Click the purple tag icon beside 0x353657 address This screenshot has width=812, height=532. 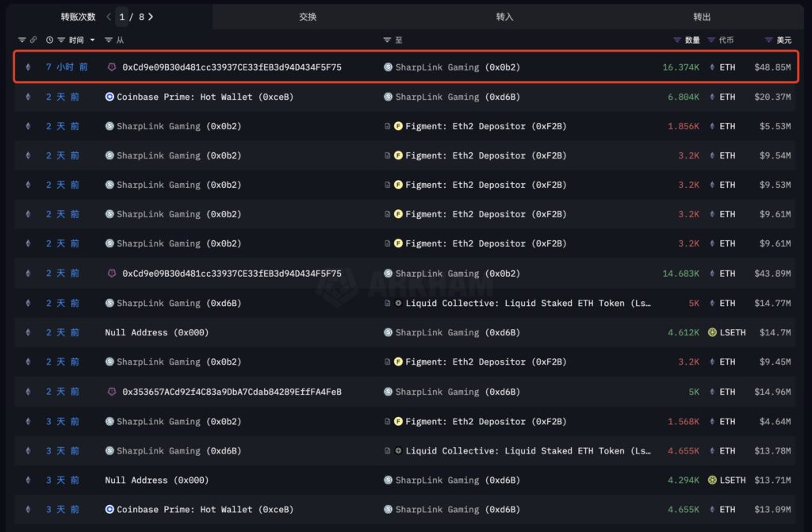click(x=111, y=392)
